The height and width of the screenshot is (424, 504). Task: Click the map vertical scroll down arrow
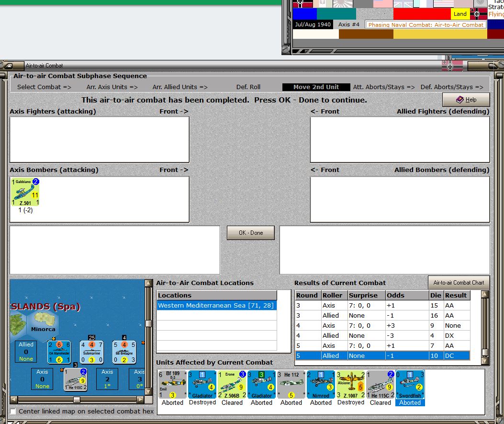click(x=148, y=391)
